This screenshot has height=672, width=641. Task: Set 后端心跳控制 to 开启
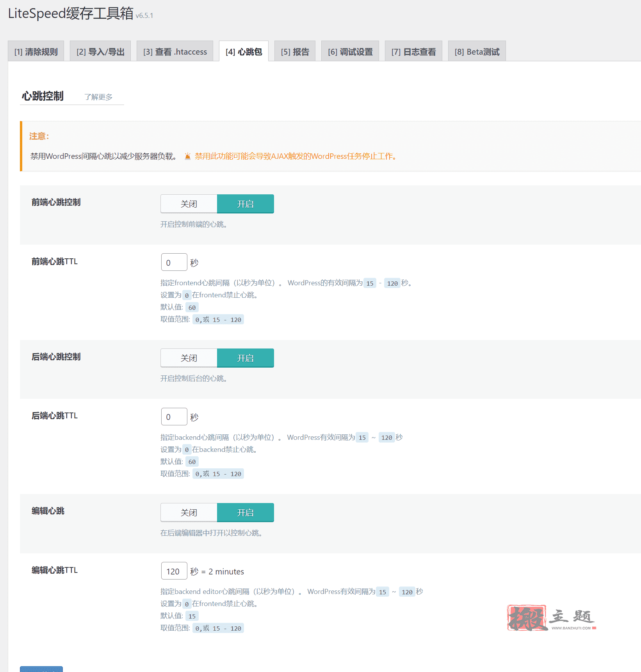246,358
